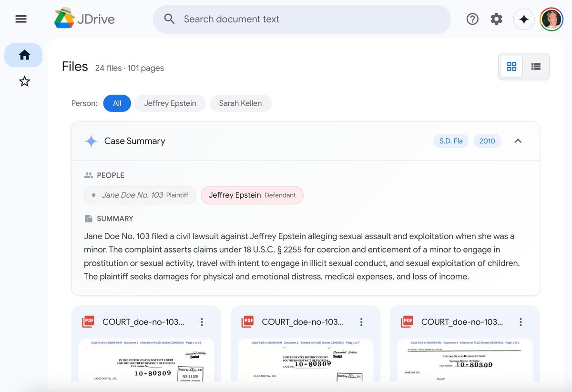Select the Jeffrey Epstein Defendant chip
Viewport: 572px width, 392px height.
pyautogui.click(x=252, y=195)
